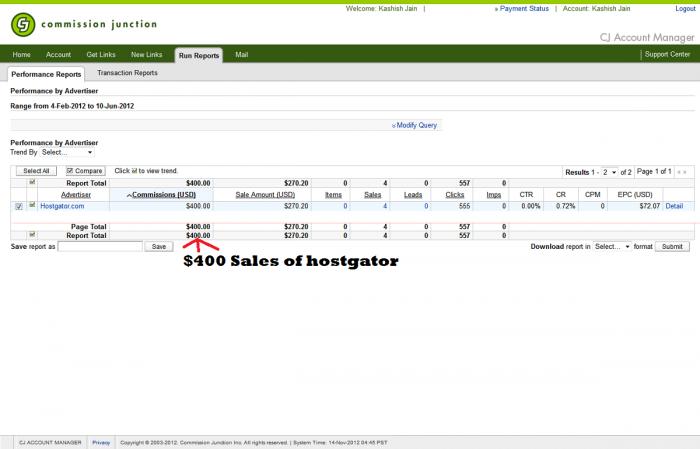Click the EPC (USD) column header

point(635,195)
